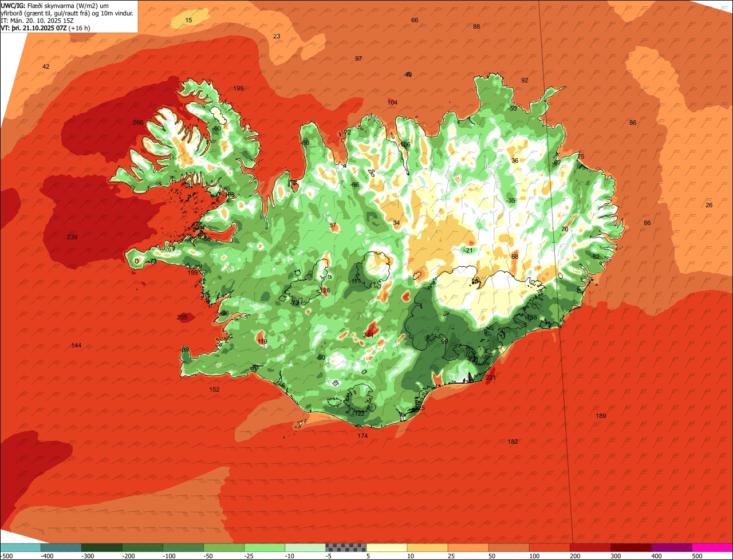Click the flux value 221 at the southeast coast

491,378
